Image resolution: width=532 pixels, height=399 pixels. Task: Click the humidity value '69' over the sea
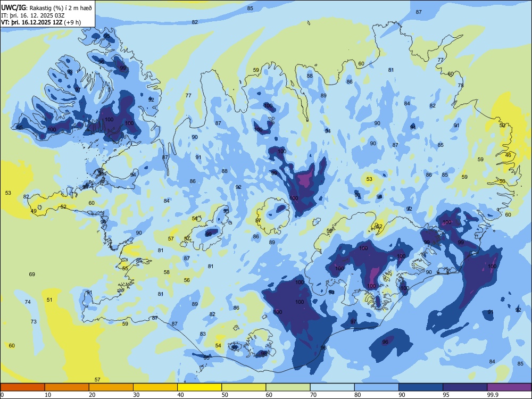pos(32,274)
